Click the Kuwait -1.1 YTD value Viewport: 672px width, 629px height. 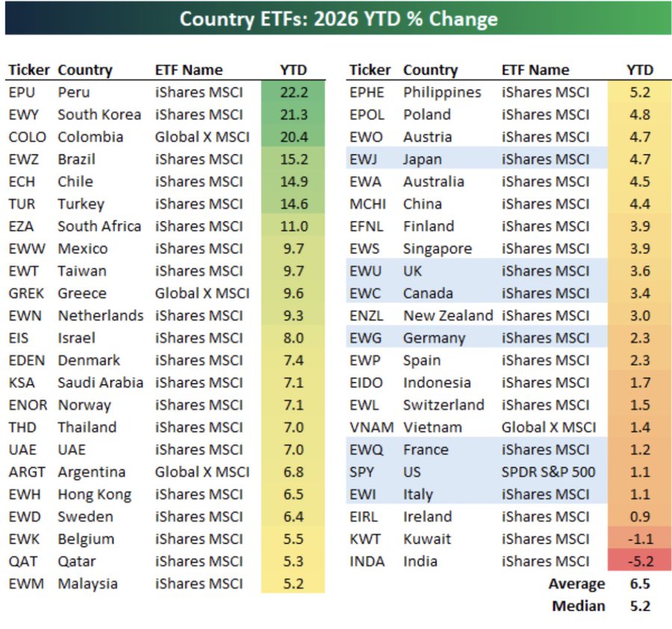[640, 539]
